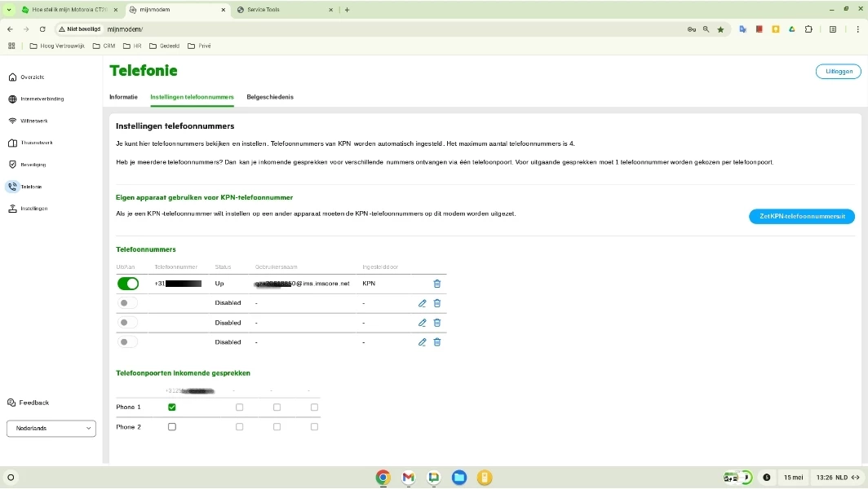Delete the second Disabled phone number row
The height and width of the screenshot is (489, 868).
436,323
